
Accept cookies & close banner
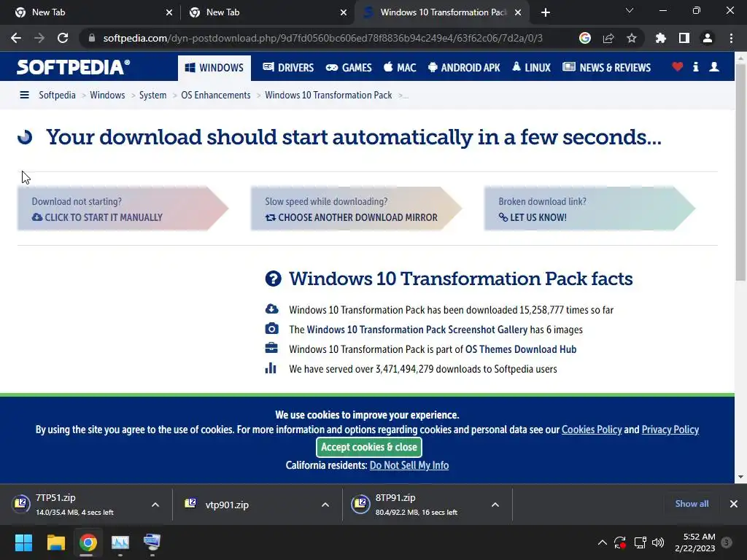click(x=368, y=447)
